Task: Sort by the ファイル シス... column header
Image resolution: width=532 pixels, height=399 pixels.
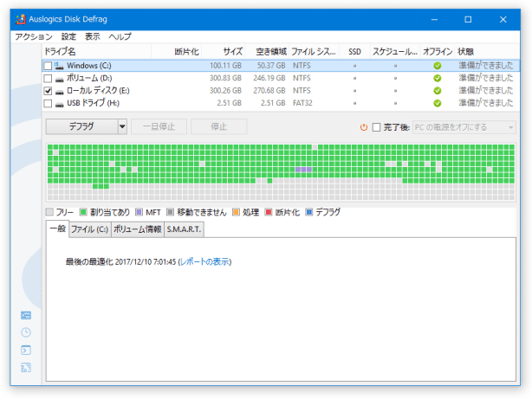Action: coord(315,52)
